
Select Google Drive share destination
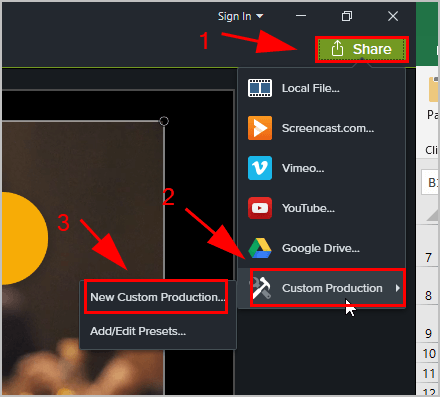(321, 248)
